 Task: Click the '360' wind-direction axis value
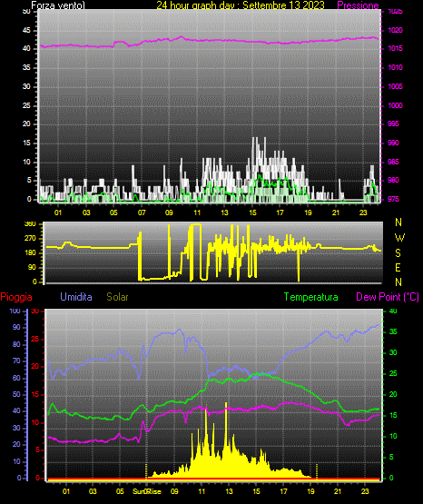click(30, 224)
